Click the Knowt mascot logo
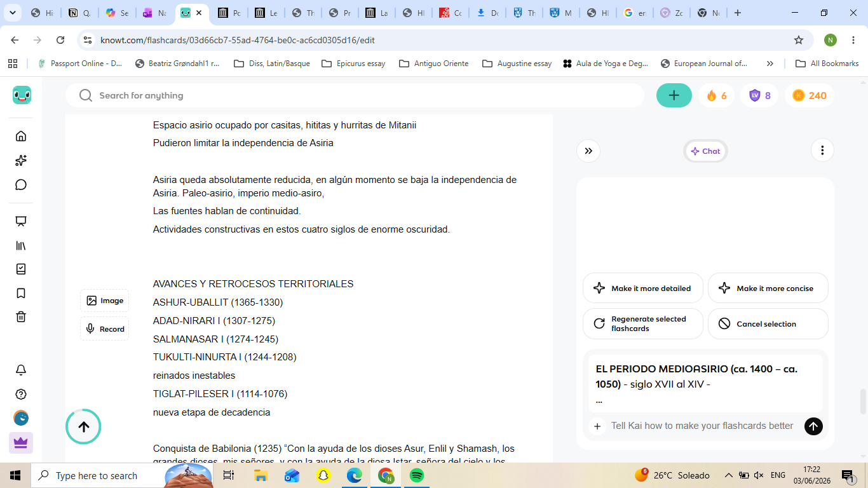The width and height of the screenshot is (868, 488). pos(22,95)
